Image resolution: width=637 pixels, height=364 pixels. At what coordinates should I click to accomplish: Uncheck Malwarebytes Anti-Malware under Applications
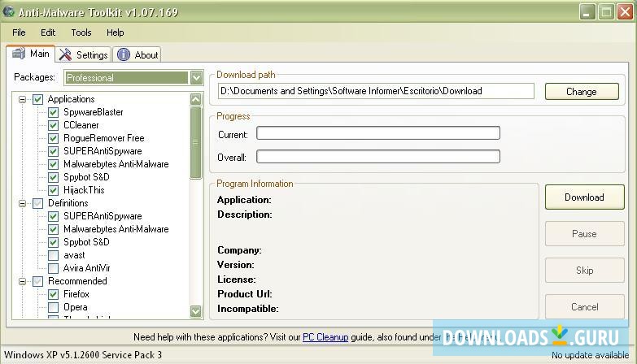click(x=53, y=164)
